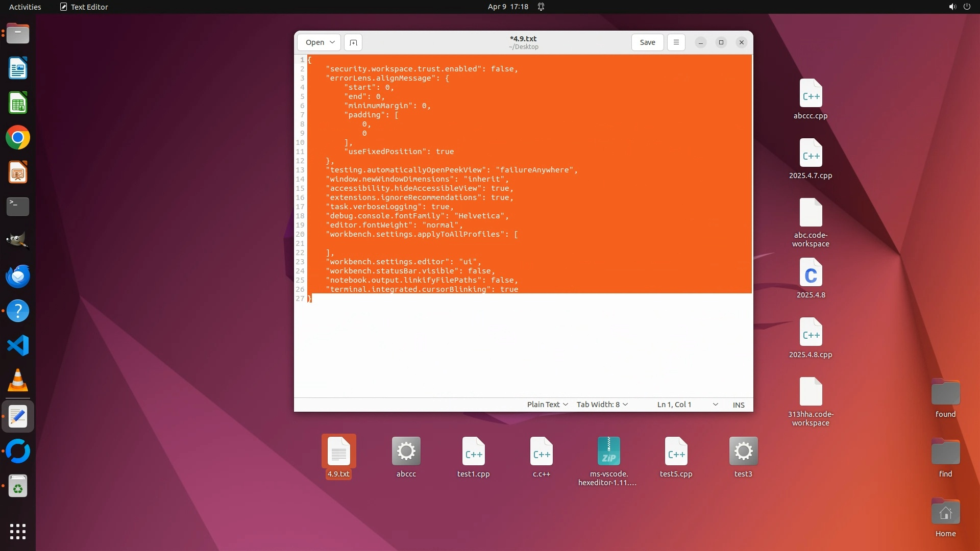The image size is (980, 551).
Task: Open the Activities overview
Action: [25, 7]
